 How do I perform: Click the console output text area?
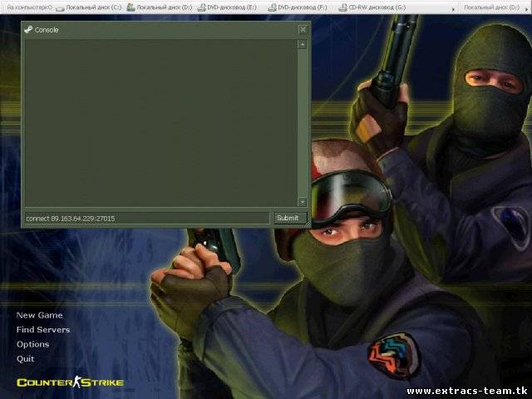coord(160,123)
